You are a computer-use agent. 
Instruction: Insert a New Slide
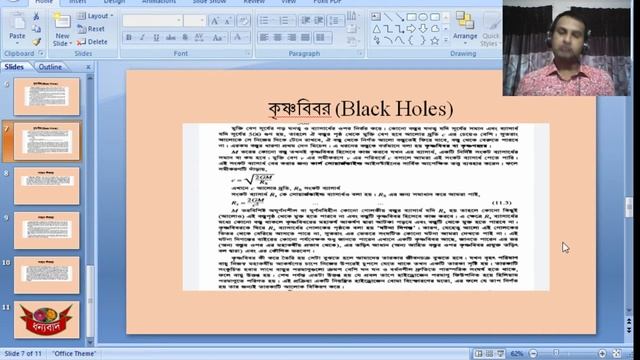[62, 29]
